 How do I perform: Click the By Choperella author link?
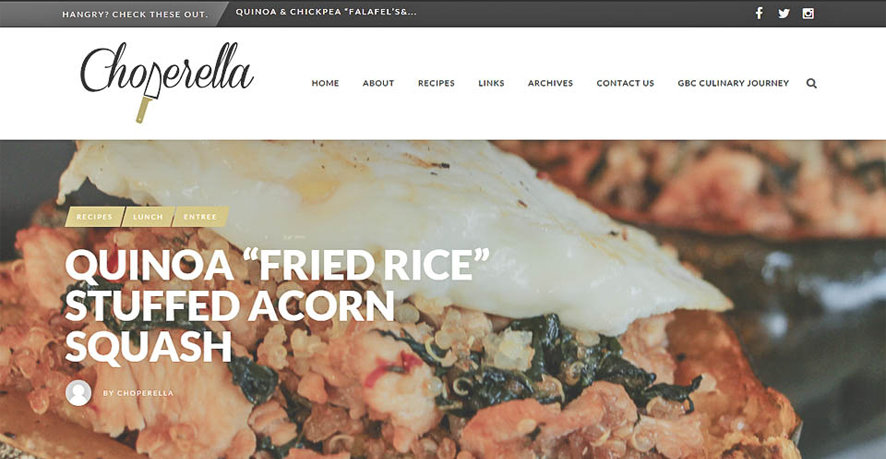point(138,393)
